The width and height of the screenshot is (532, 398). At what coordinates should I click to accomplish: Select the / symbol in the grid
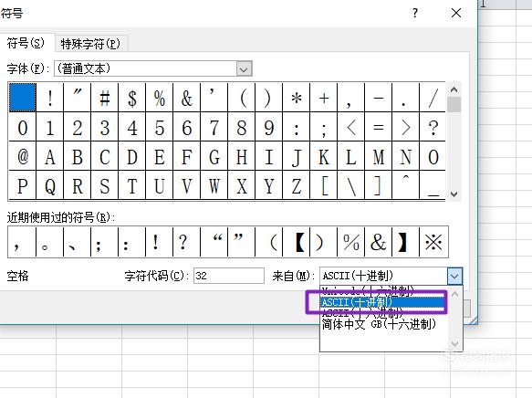coord(433,98)
